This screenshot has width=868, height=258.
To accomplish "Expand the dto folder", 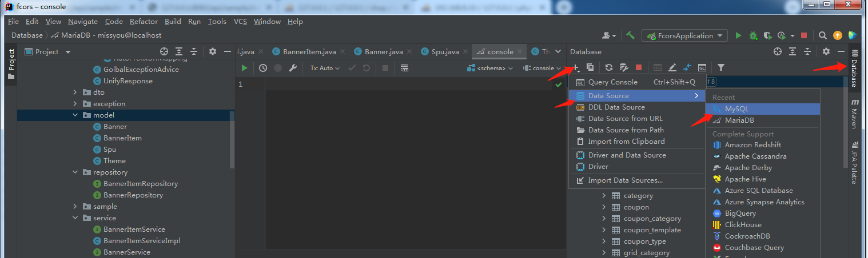I will [x=75, y=92].
